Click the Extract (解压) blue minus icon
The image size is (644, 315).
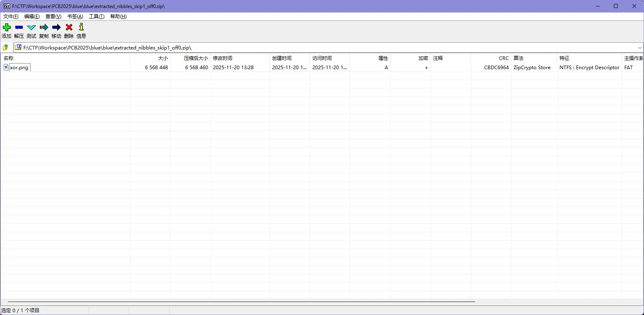(x=19, y=27)
